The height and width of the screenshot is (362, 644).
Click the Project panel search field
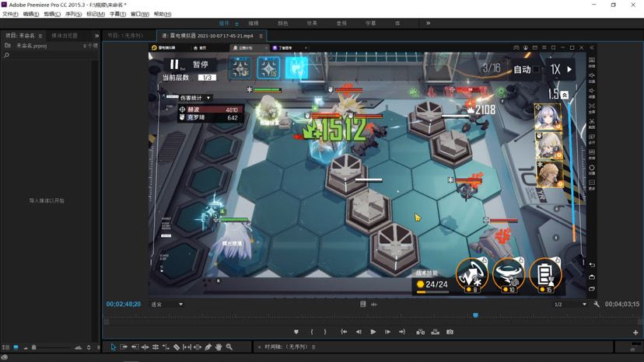(x=51, y=55)
